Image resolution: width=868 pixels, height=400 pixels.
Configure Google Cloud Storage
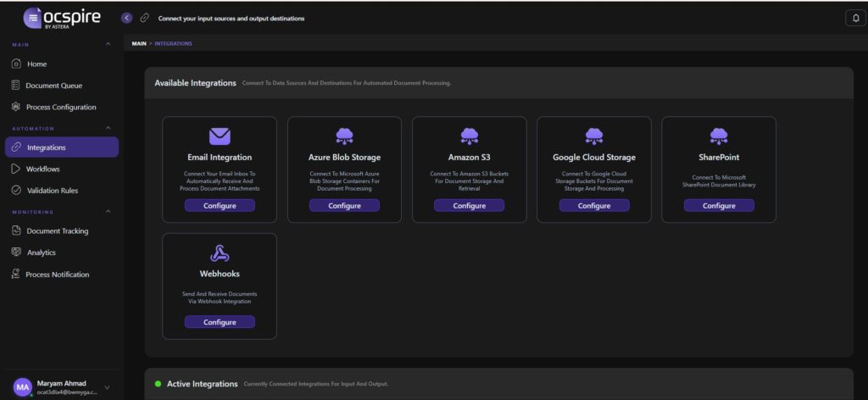point(594,205)
